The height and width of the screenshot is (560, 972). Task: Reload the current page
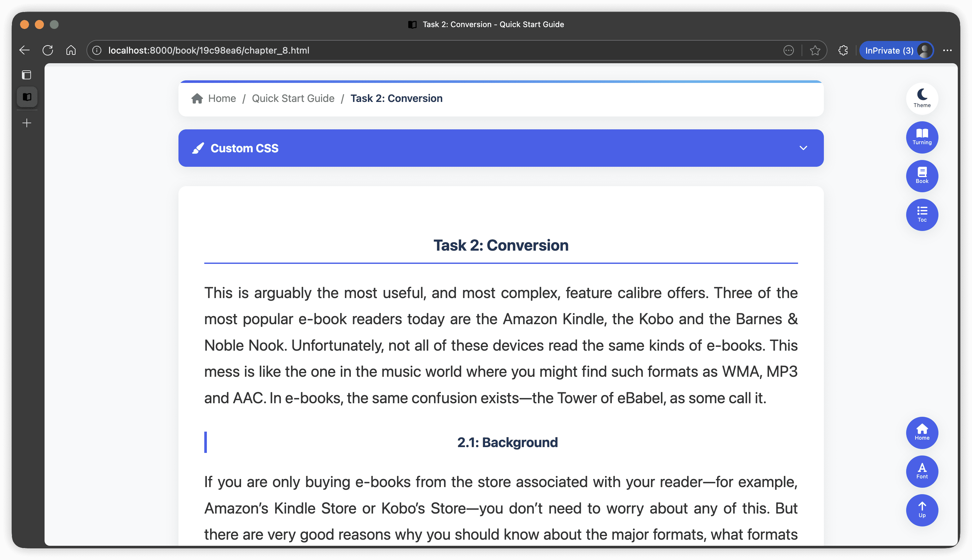click(x=48, y=50)
